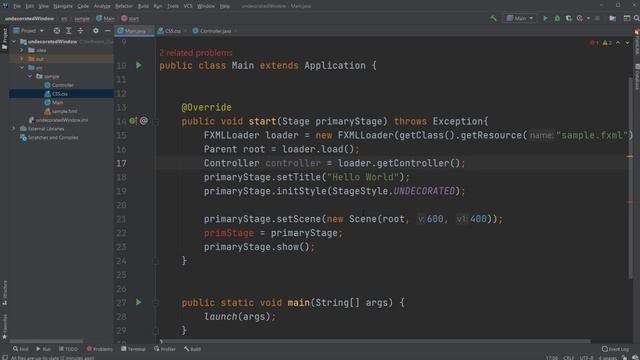Expand the out folder node
Image resolution: width=640 pixels, height=360 pixels.
(22, 59)
